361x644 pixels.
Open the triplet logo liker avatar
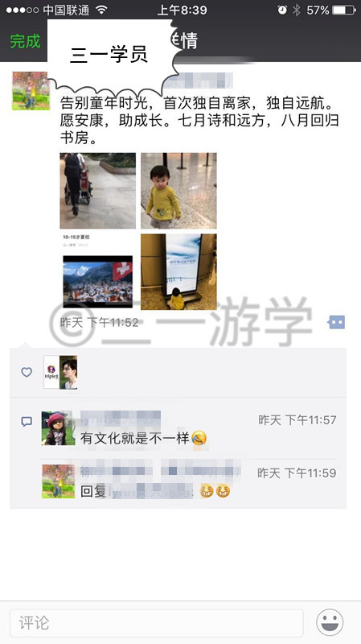pos(51,372)
